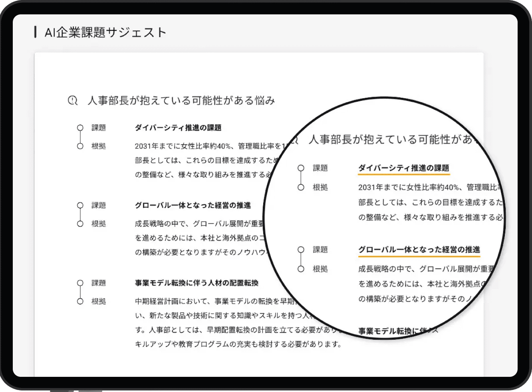Image resolution: width=532 pixels, height=392 pixels.
Task: Open the underlined ダイバーシティ推進の課題 title in the magnifier
Action: 403,168
